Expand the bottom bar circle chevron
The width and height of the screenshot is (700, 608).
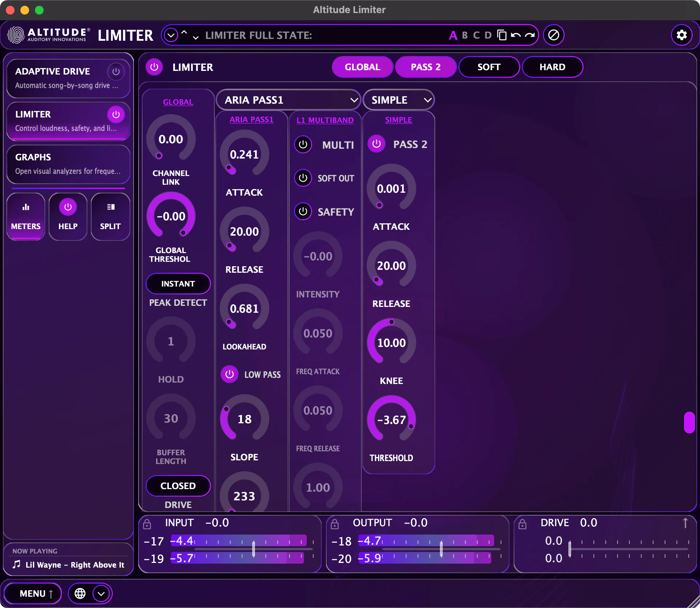tap(101, 593)
